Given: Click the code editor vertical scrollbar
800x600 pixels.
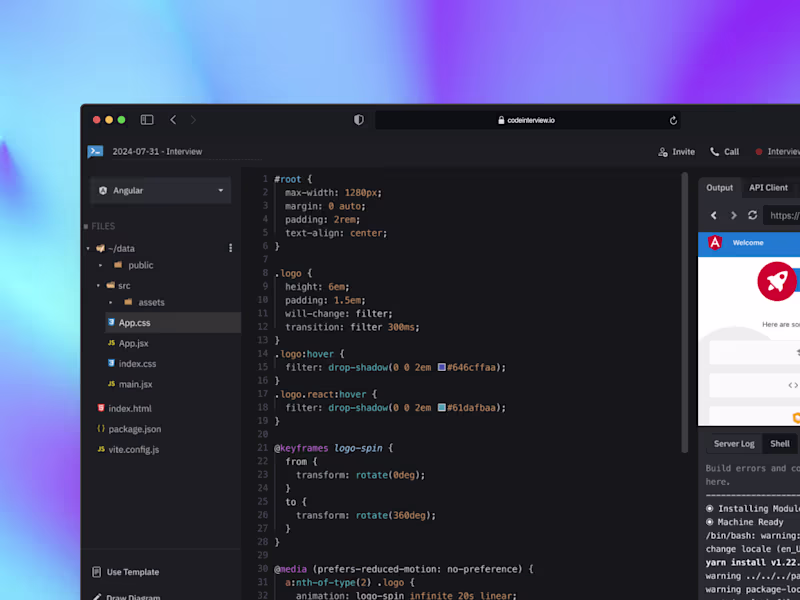Looking at the screenshot, I should [x=684, y=312].
